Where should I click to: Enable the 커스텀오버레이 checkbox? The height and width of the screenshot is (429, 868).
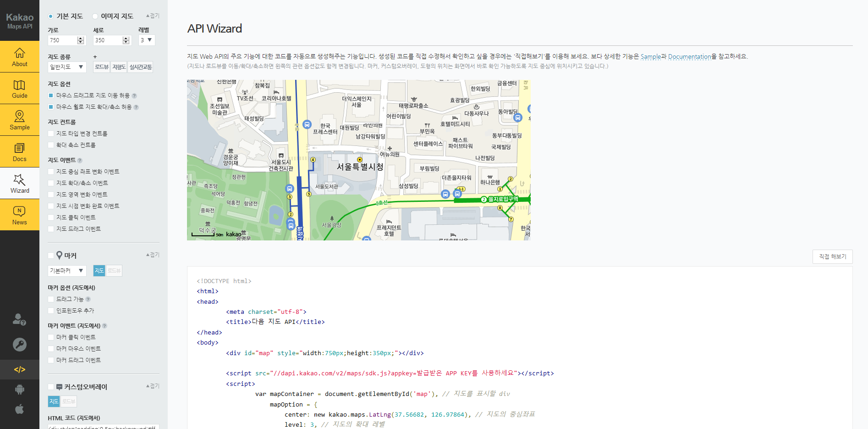coord(51,387)
